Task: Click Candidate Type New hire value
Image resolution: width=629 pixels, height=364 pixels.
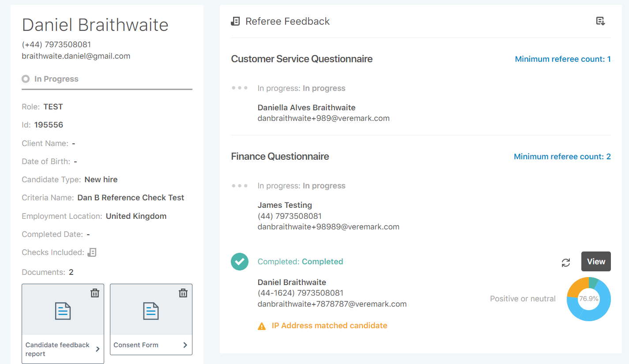Action: click(x=101, y=180)
